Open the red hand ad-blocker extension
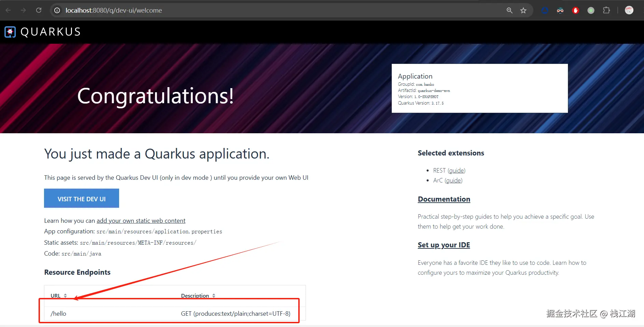 tap(575, 11)
